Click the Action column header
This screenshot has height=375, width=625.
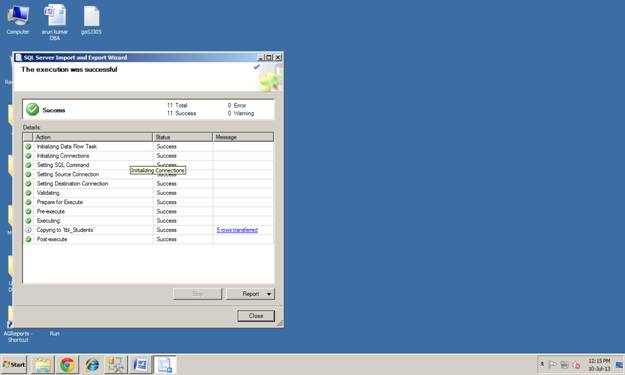pyautogui.click(x=93, y=137)
